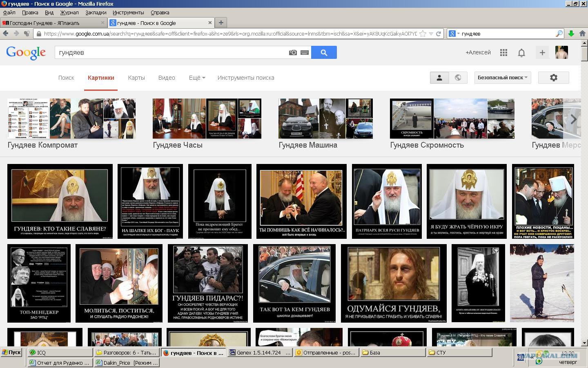Image resolution: width=588 pixels, height=368 pixels.
Task: Open the search engine selector dropdown
Action: click(454, 34)
